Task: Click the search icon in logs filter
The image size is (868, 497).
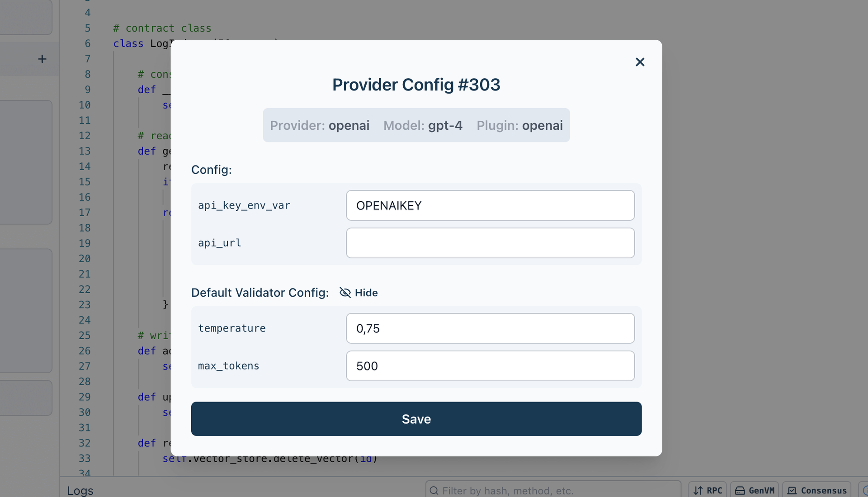Action: [434, 491]
